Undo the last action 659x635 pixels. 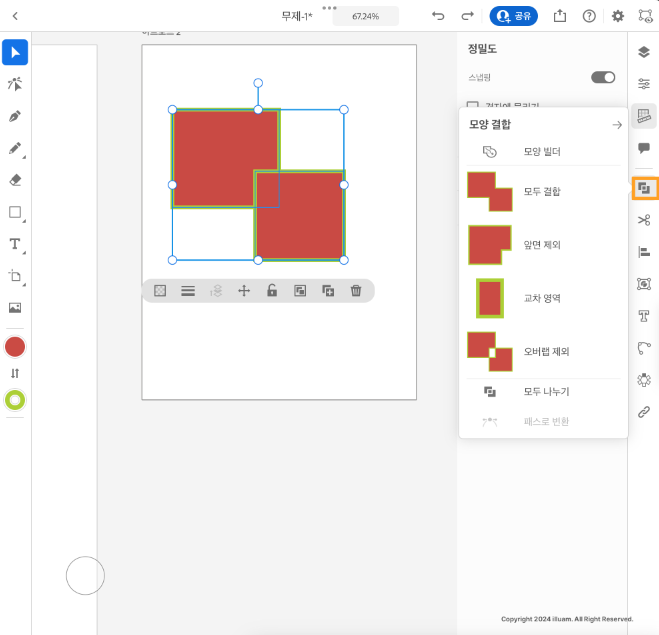438,16
